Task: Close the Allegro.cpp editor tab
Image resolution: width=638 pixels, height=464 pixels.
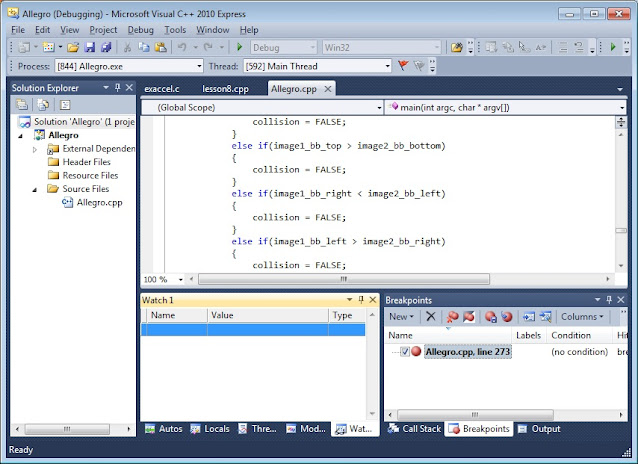Action: point(328,89)
